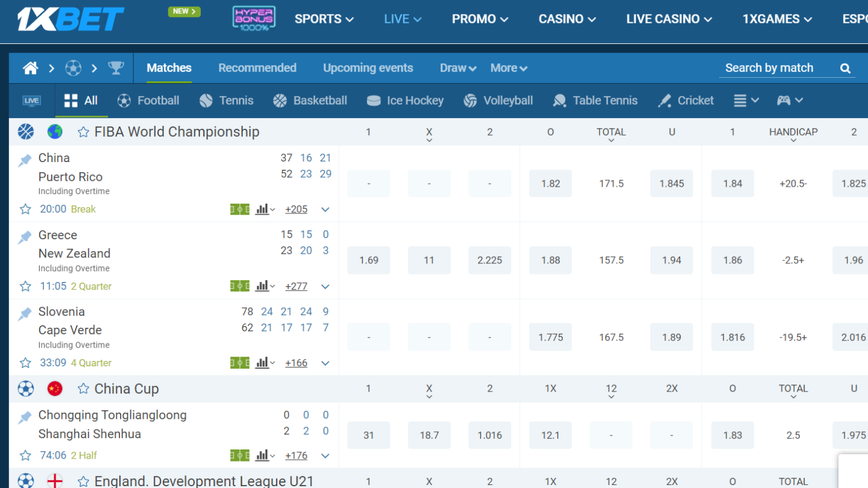Screen dimensions: 868x488
Task: Pin the Chongqing Tongliangloong match
Action: tap(25, 418)
